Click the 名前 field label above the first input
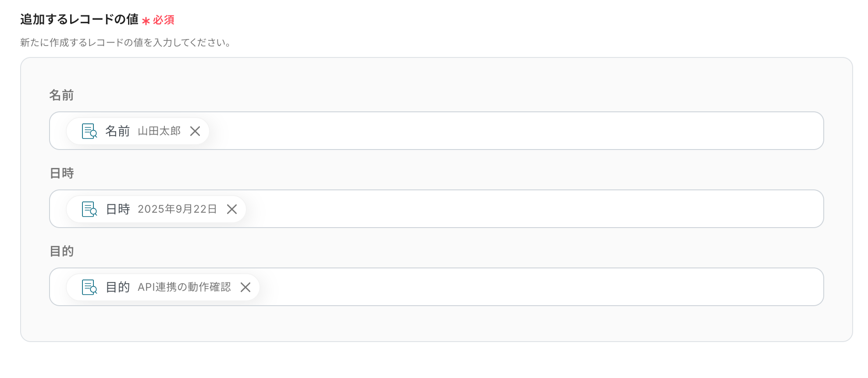868x378 pixels. click(x=61, y=95)
